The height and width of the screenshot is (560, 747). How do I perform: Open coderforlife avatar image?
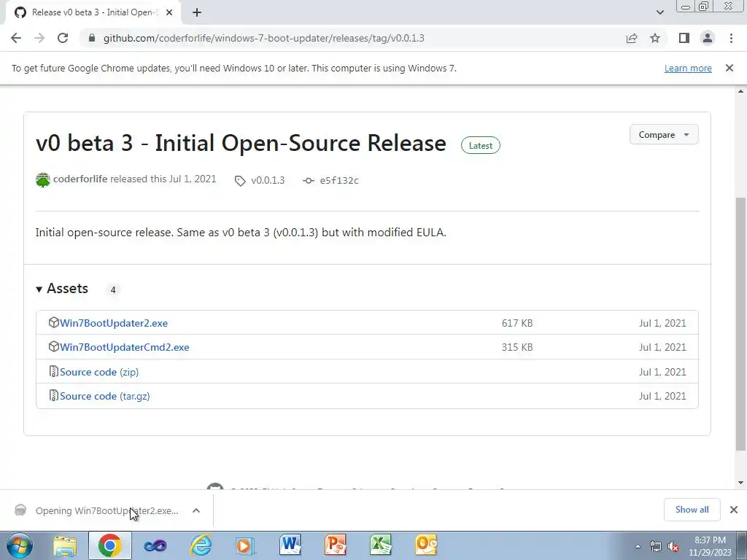[x=43, y=180]
